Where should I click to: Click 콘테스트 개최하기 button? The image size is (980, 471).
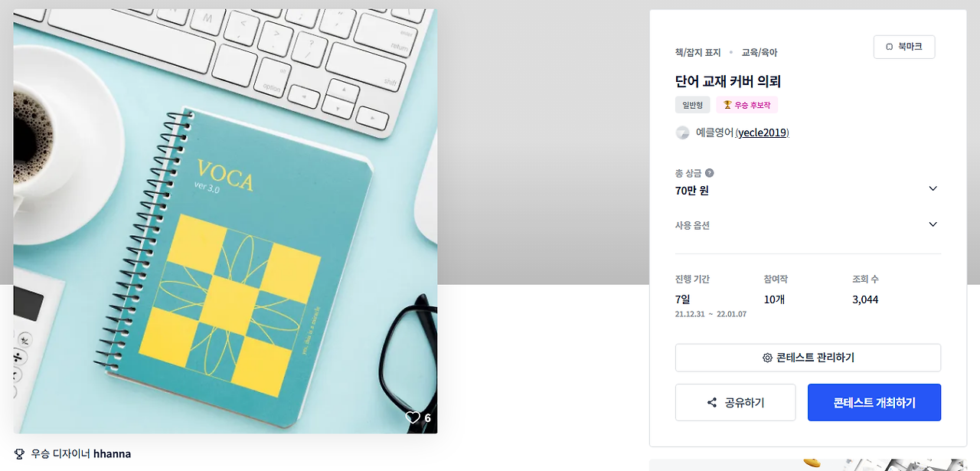coord(874,402)
